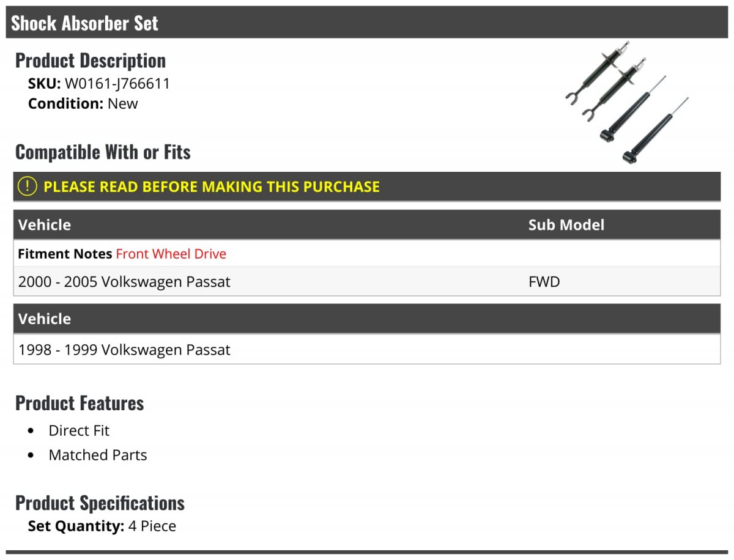The image size is (734, 560).
Task: Click the Product Description heading
Action: pos(91,61)
